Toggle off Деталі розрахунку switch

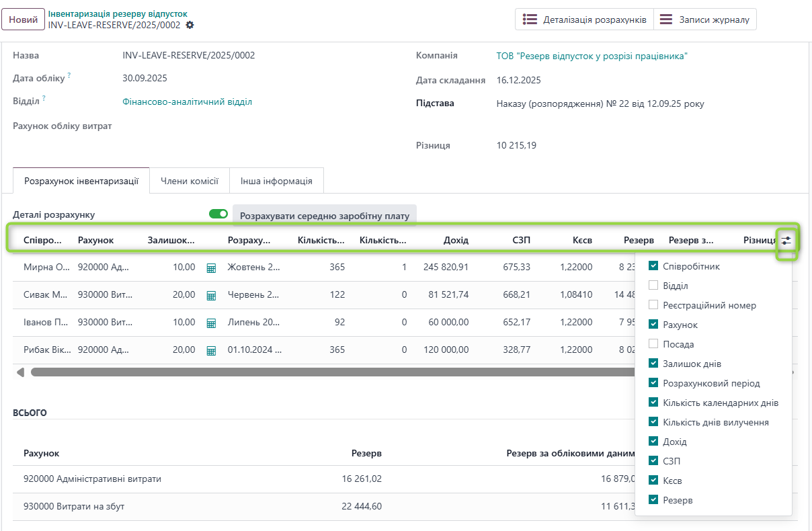(218, 214)
